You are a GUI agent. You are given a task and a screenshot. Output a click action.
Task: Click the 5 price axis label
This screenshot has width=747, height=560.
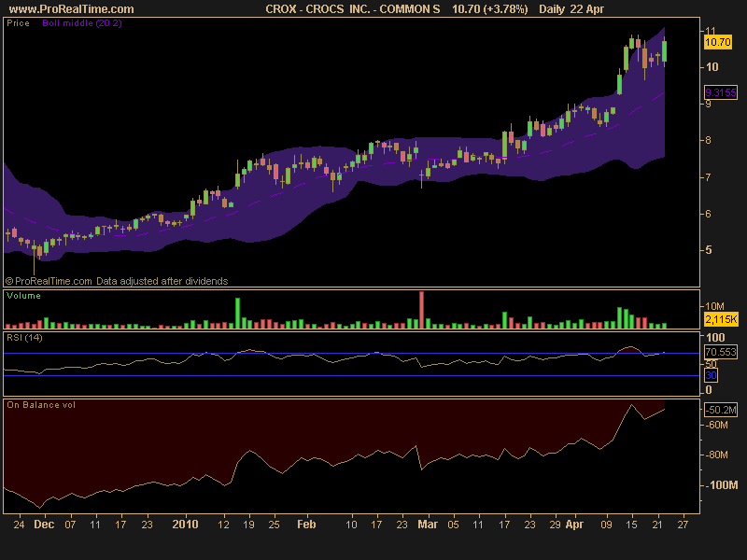[x=709, y=250]
